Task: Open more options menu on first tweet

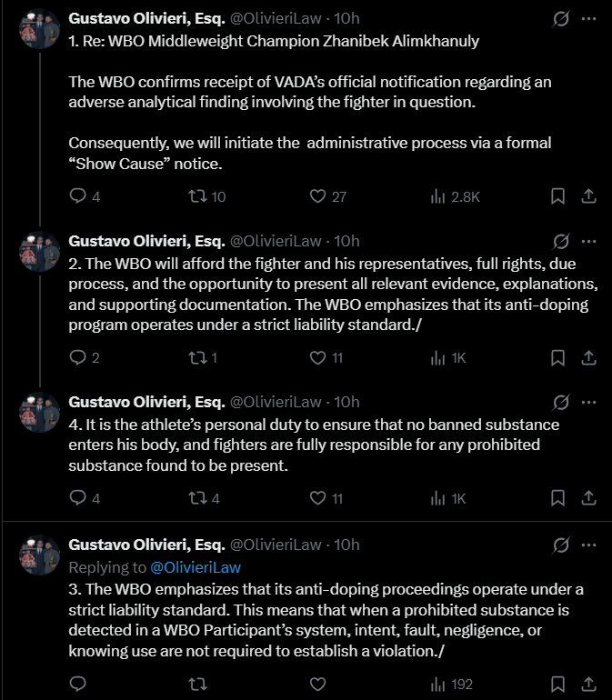Action: pos(588,19)
